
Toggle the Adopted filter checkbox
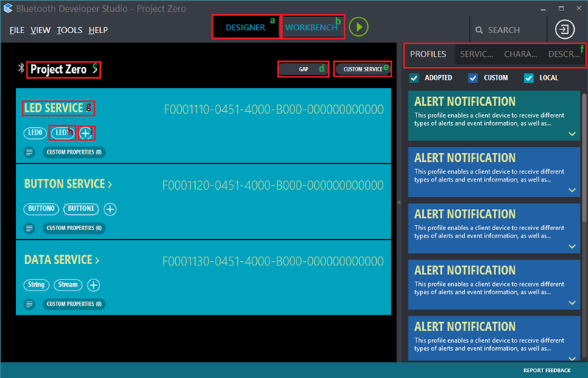point(414,78)
